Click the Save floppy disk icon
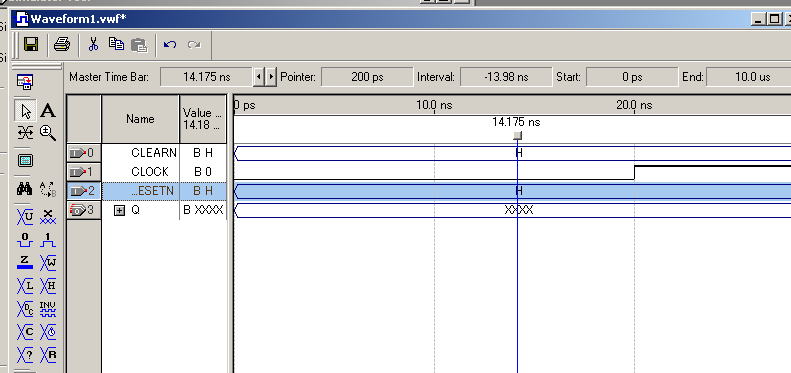791x373 pixels. point(31,44)
